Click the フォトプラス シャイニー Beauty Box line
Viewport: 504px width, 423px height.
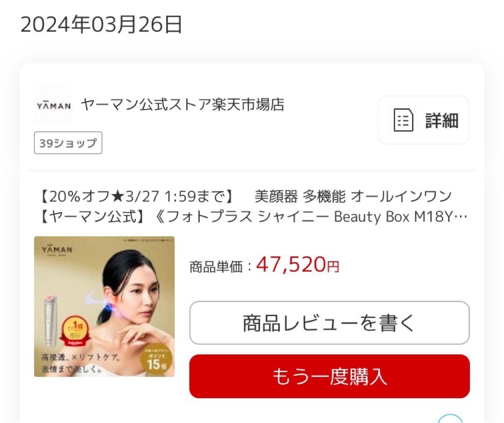(x=252, y=217)
